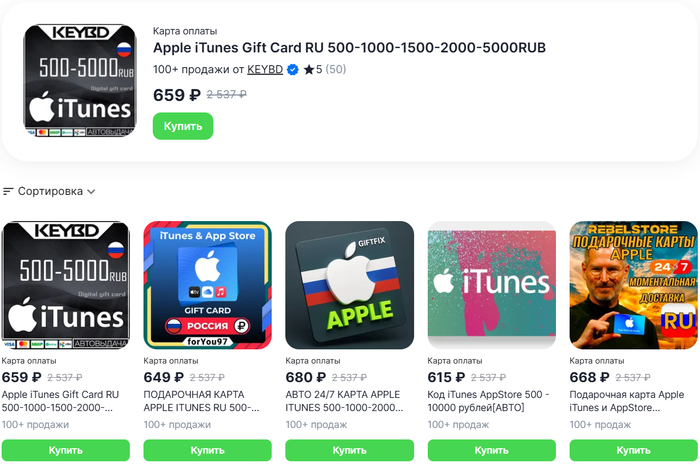Open the featured Apple iTunes Gift Card RU title
The width and height of the screenshot is (700, 464).
[x=349, y=48]
